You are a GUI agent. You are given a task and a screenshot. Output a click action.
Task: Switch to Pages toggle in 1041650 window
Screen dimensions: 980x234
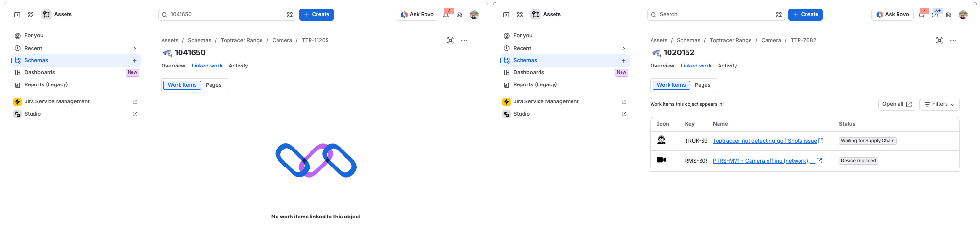pos(213,85)
